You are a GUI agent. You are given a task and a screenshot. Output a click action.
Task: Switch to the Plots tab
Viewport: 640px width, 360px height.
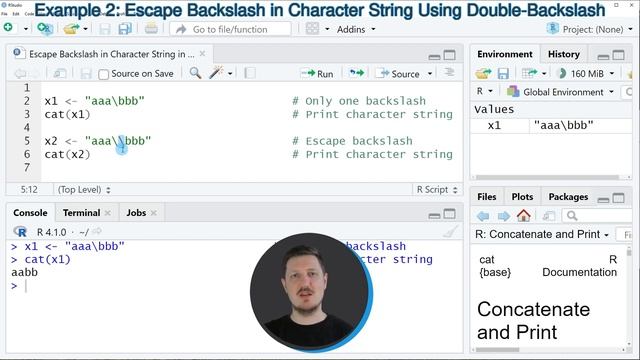(x=522, y=197)
